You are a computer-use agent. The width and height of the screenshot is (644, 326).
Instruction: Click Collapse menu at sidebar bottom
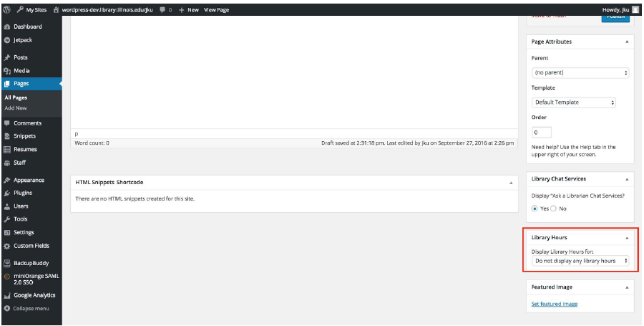click(31, 308)
